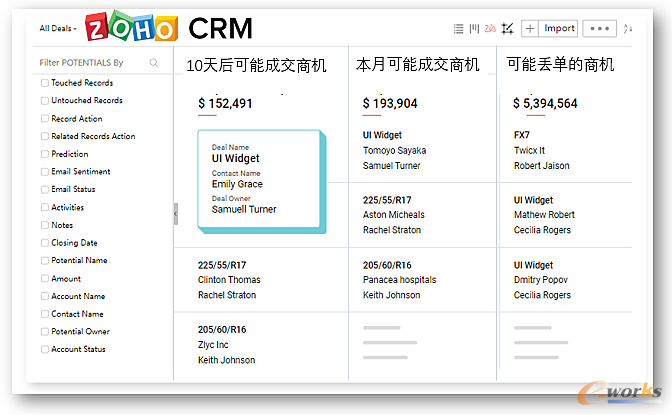Enable the Prediction filter checkbox

point(45,153)
